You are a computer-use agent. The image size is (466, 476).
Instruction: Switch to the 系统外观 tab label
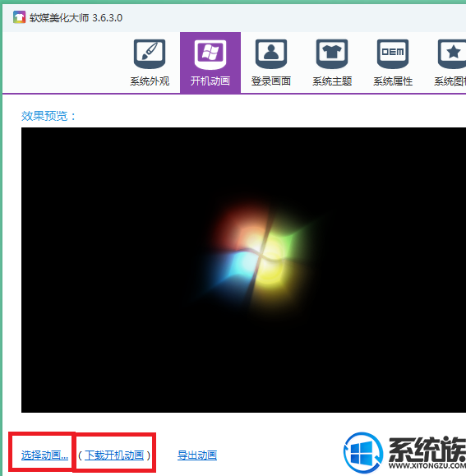click(x=150, y=81)
